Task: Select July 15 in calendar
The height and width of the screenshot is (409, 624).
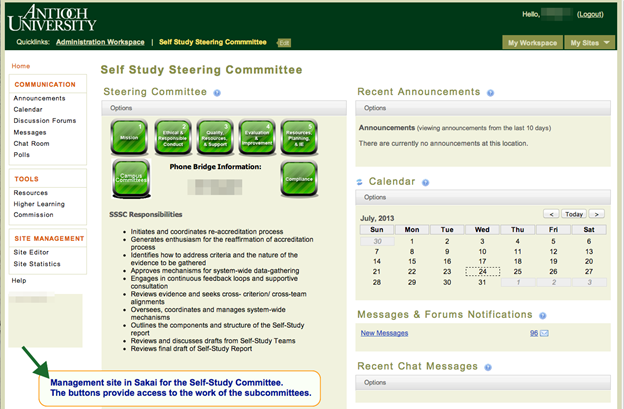Action: click(x=412, y=261)
